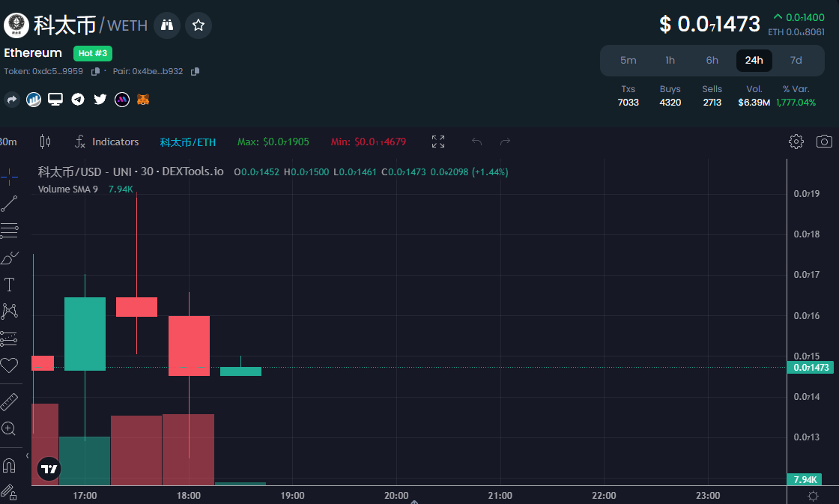Image resolution: width=839 pixels, height=504 pixels.
Task: Select the pattern drawing tool
Action: click(9, 312)
